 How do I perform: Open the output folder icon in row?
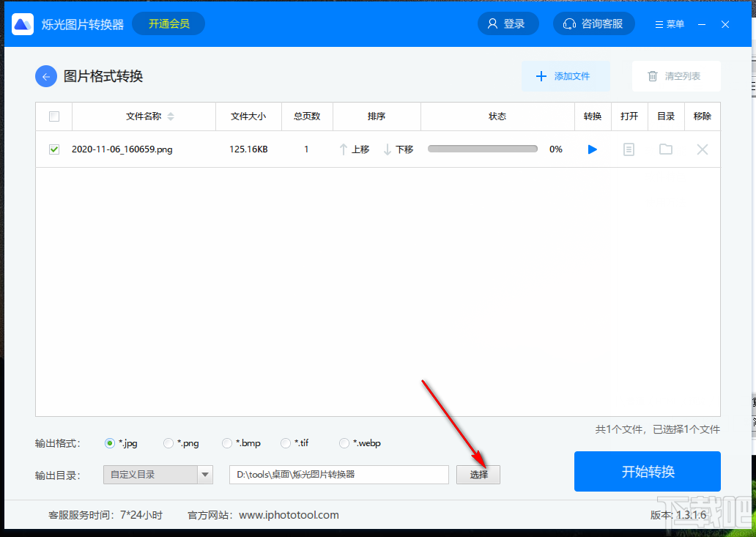point(665,149)
